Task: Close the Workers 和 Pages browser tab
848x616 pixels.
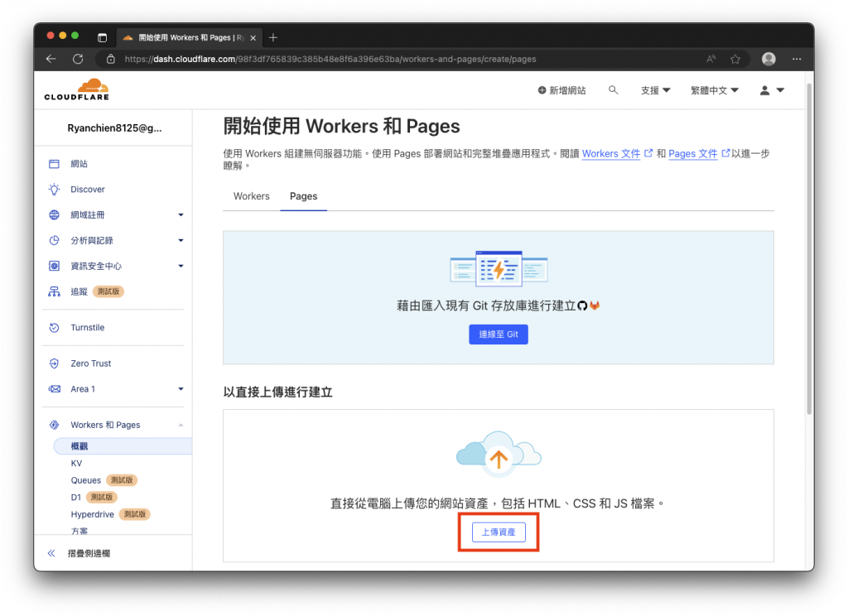Action: click(253, 38)
